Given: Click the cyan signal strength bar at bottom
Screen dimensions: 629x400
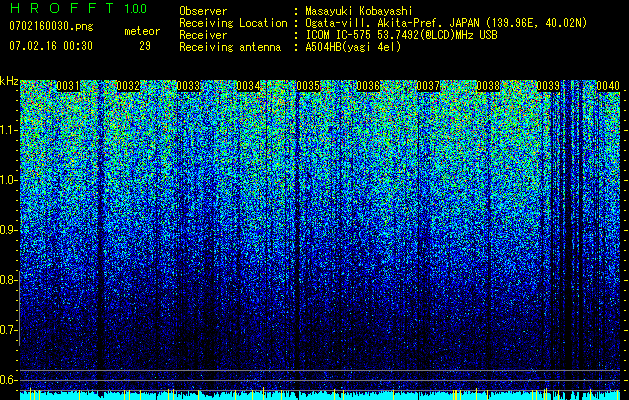Looking at the screenshot, I should [320, 396].
